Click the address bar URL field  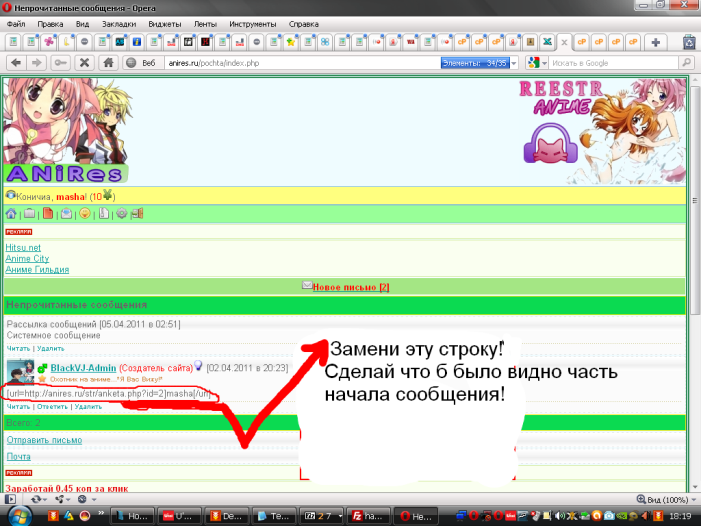303,63
